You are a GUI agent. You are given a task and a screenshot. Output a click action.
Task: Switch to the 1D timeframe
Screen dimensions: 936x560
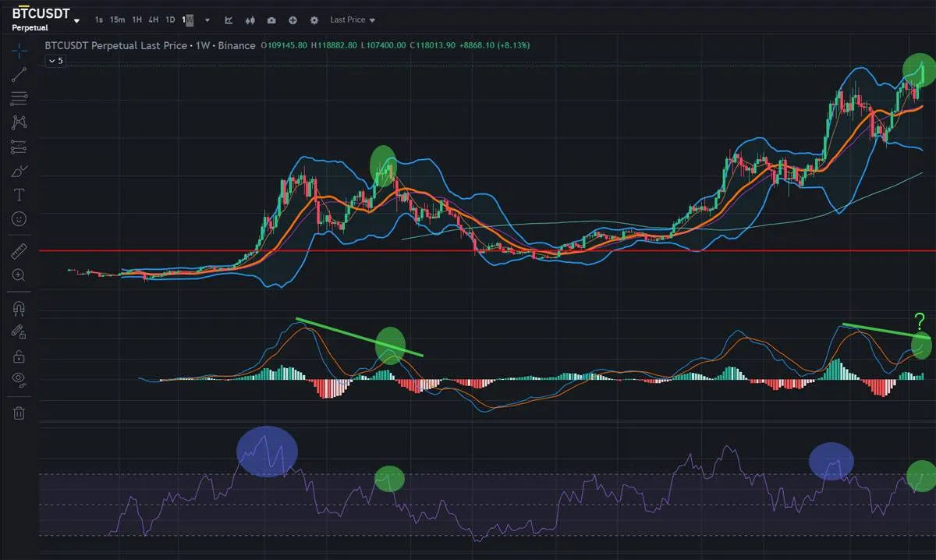coord(170,19)
